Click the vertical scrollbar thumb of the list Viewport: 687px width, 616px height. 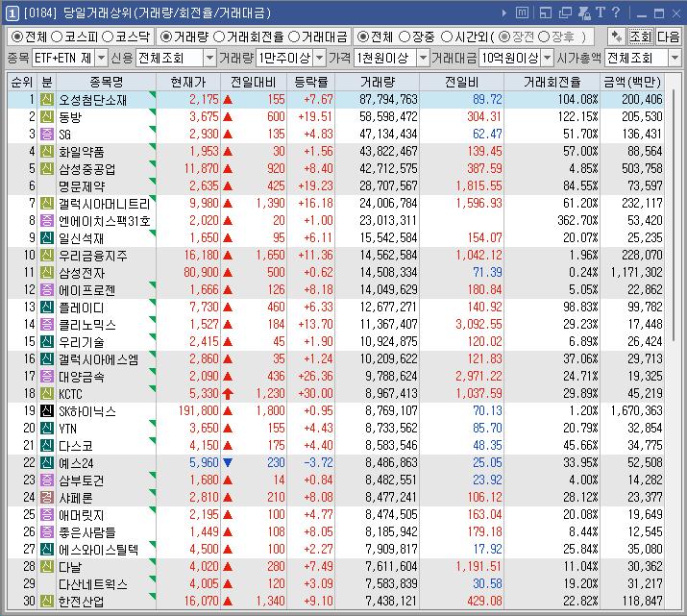(673, 215)
